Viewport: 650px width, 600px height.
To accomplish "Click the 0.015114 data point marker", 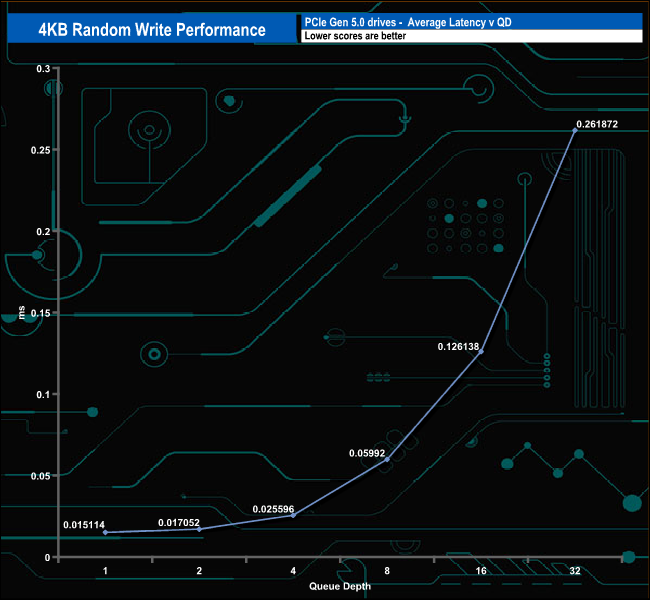I will pos(105,532).
